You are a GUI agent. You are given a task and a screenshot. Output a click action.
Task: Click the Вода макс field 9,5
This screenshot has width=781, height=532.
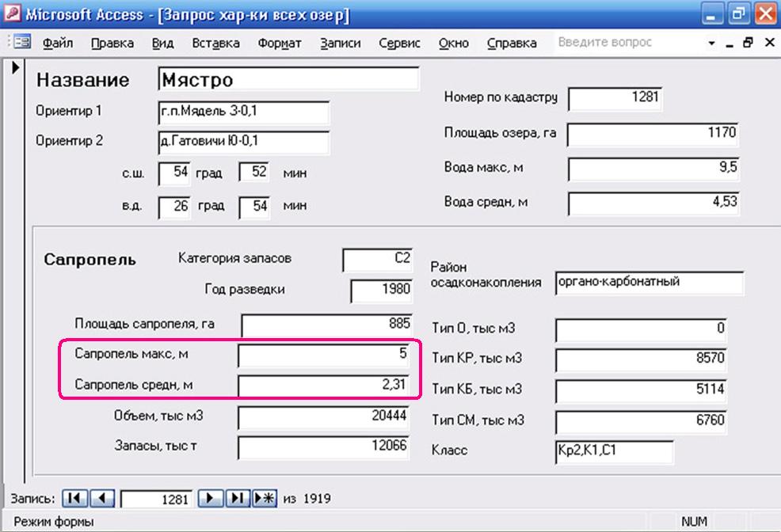click(653, 169)
